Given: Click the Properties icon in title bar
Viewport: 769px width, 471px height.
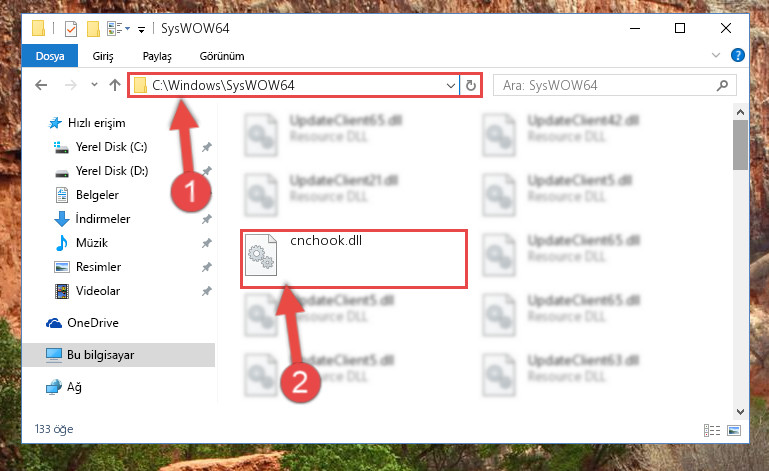Looking at the screenshot, I should click(71, 29).
